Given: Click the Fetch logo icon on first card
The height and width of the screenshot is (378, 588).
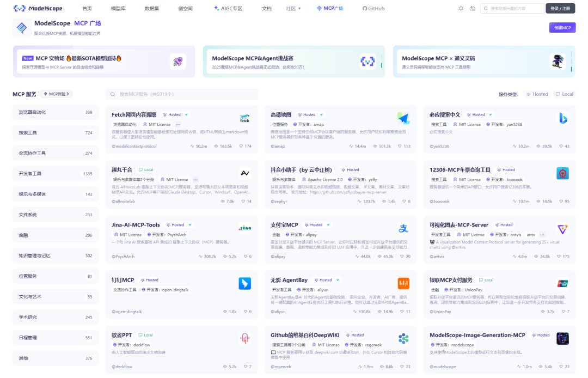Looking at the screenshot, I should (x=244, y=118).
